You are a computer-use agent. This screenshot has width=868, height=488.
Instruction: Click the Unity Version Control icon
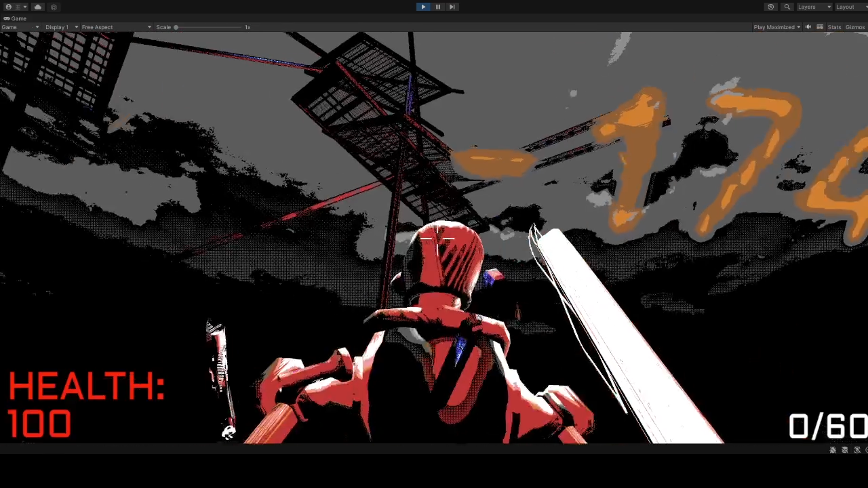54,7
